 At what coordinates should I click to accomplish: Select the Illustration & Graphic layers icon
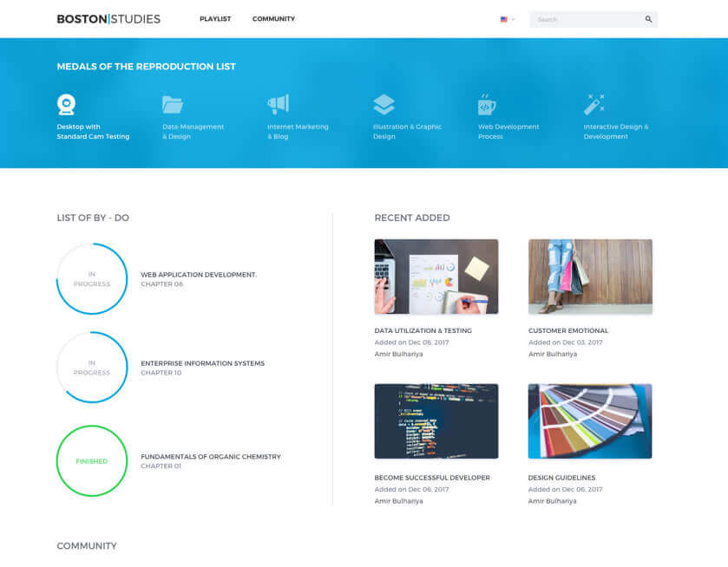pyautogui.click(x=384, y=104)
